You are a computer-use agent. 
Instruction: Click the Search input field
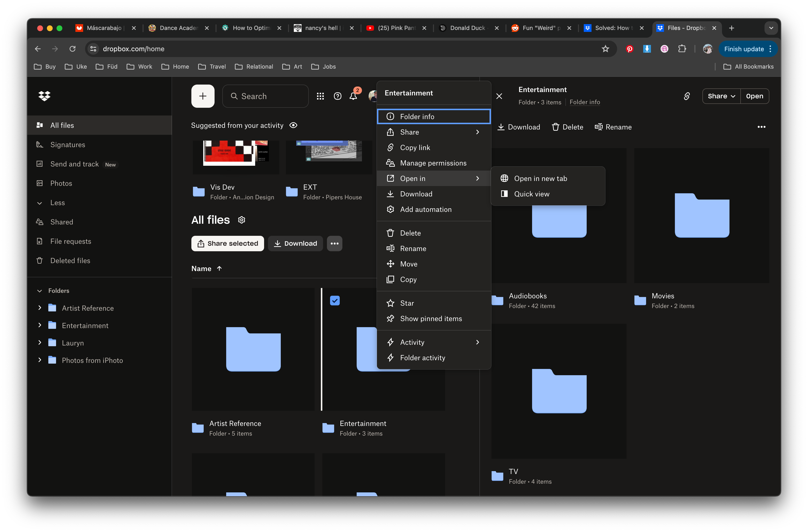[265, 96]
